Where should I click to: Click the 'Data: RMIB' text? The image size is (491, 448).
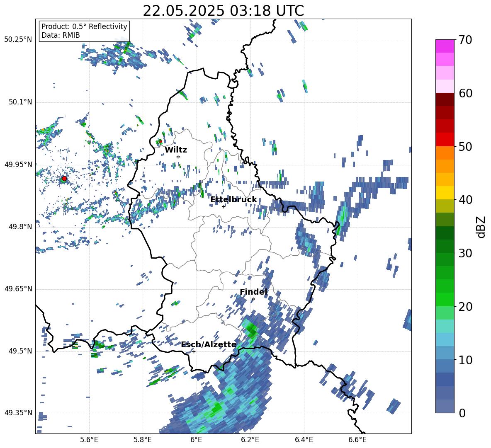61,35
